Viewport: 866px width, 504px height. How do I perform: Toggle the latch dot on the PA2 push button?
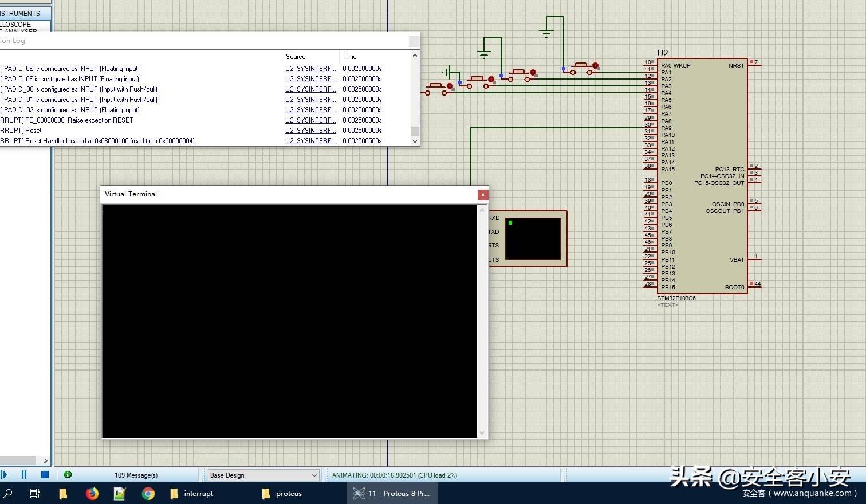pos(533,73)
